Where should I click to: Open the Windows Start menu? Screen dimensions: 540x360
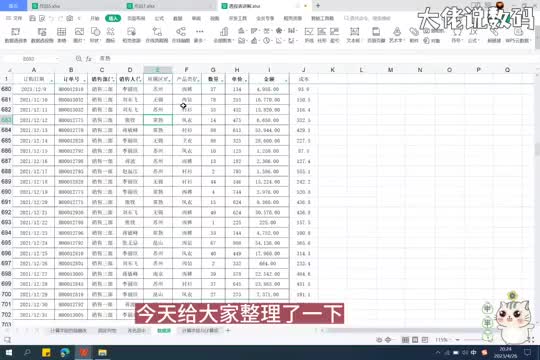[x=9, y=352]
